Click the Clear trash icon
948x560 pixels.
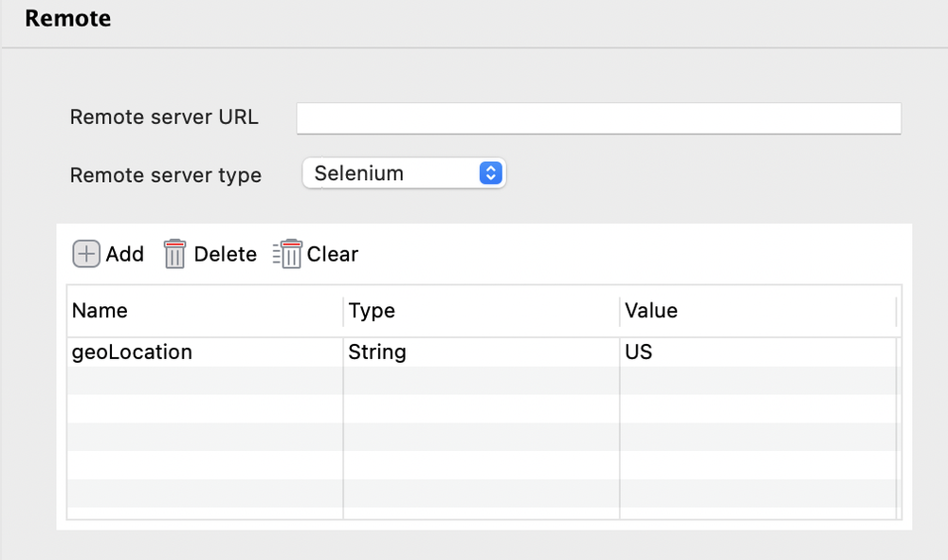coord(287,254)
